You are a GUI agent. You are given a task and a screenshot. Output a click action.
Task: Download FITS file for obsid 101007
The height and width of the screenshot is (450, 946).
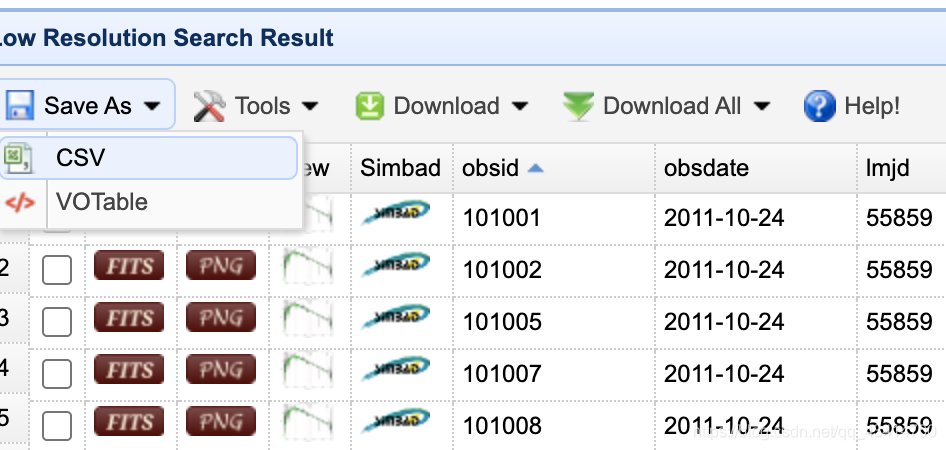click(129, 369)
